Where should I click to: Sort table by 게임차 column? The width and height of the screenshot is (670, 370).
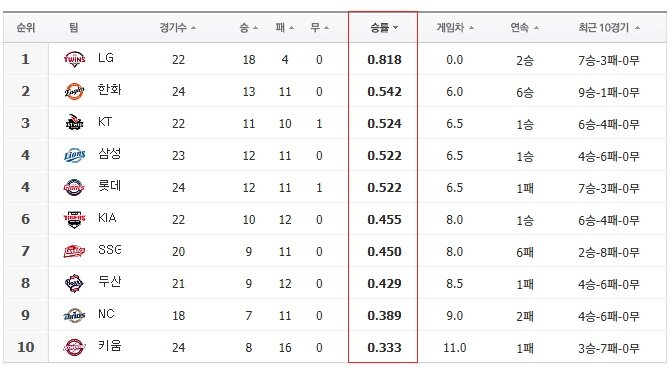(455, 28)
